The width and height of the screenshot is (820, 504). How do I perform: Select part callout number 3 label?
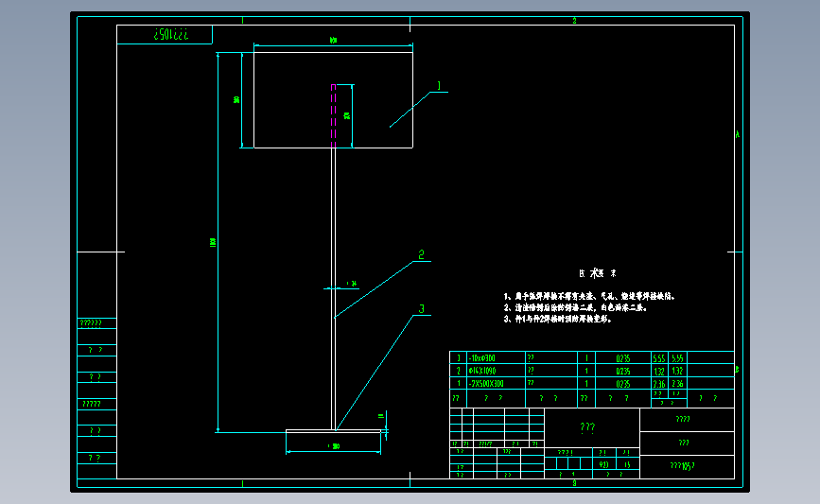coord(422,309)
